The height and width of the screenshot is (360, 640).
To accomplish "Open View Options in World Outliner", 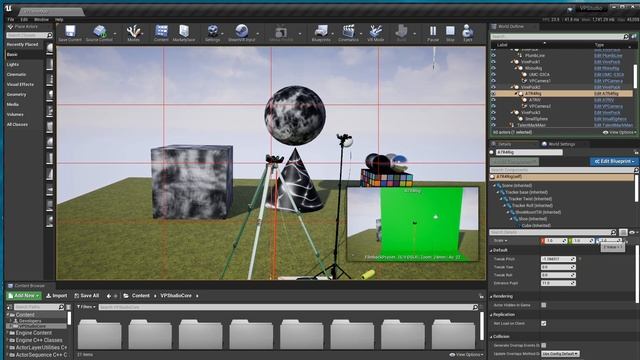I will (620, 132).
